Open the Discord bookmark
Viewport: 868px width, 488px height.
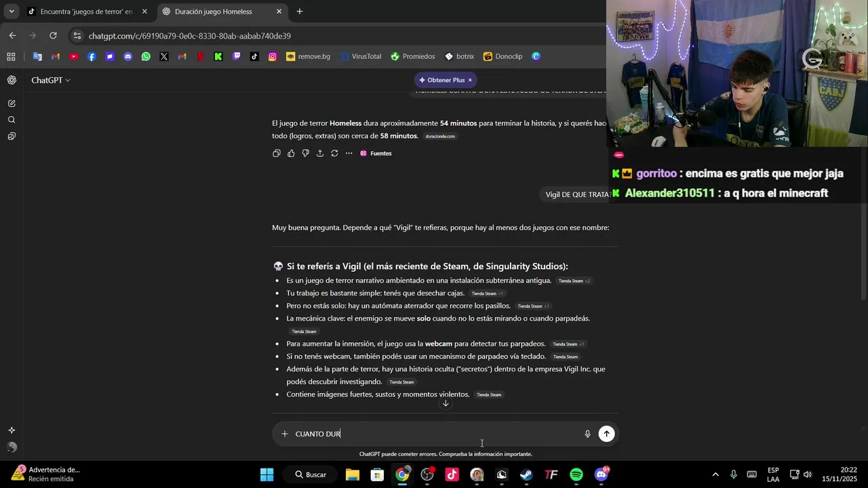click(127, 56)
